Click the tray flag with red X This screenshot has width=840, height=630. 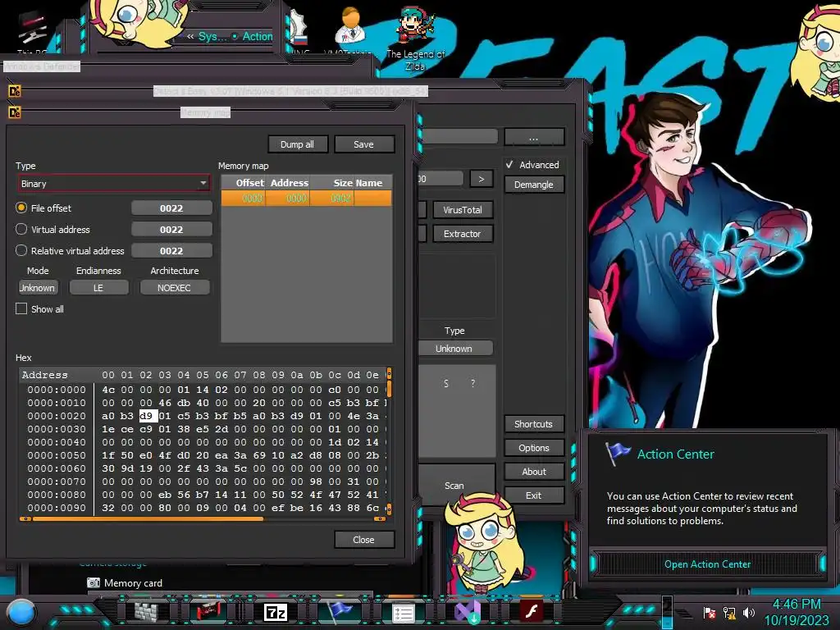click(709, 612)
